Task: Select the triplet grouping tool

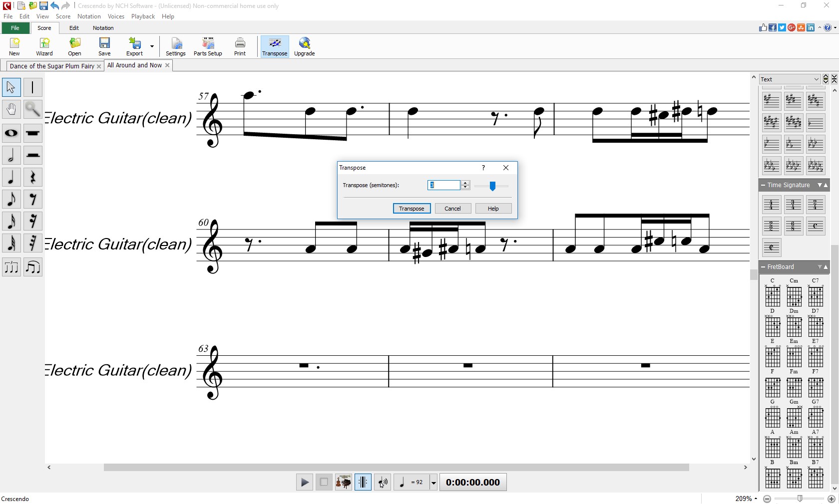Action: click(x=11, y=267)
